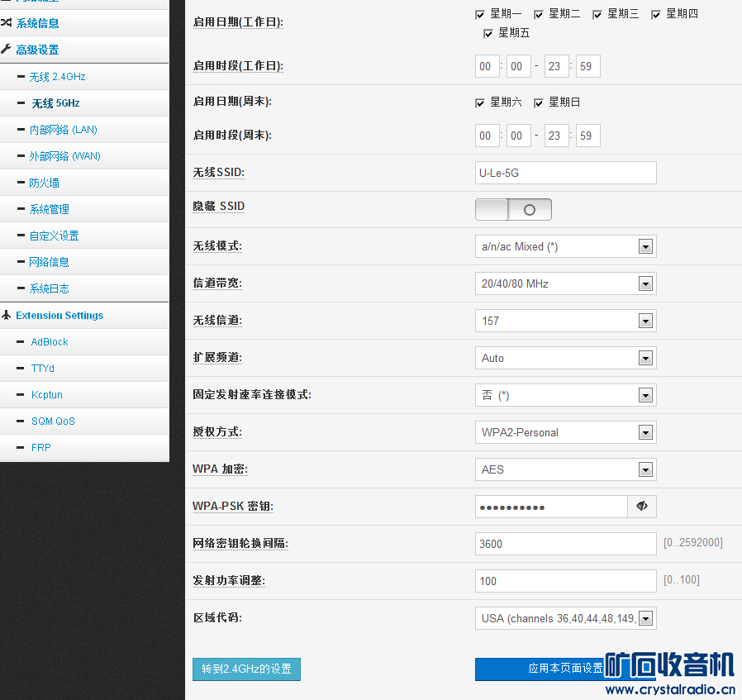742x700 pixels.
Task: Open the 区域代码 USA dropdown
Action: coord(565,618)
